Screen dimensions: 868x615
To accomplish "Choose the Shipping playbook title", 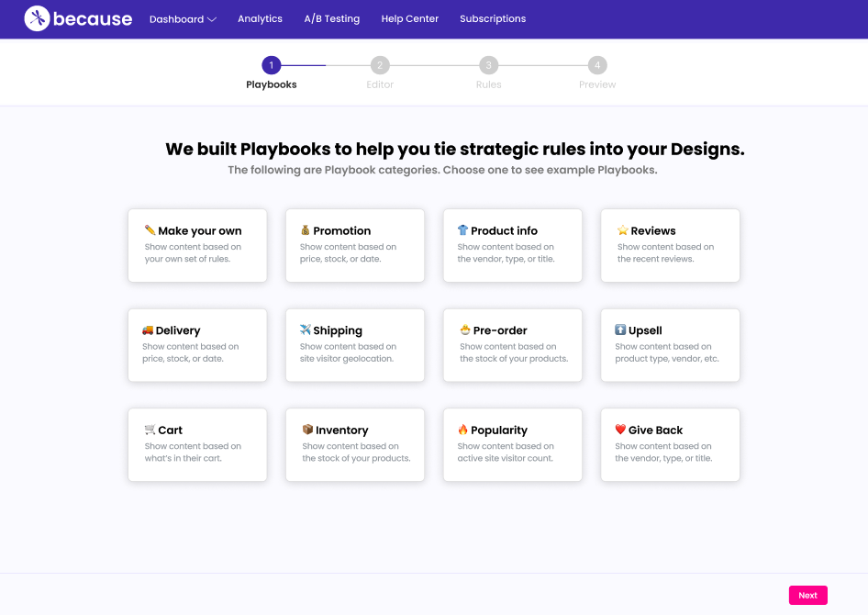I will click(338, 330).
